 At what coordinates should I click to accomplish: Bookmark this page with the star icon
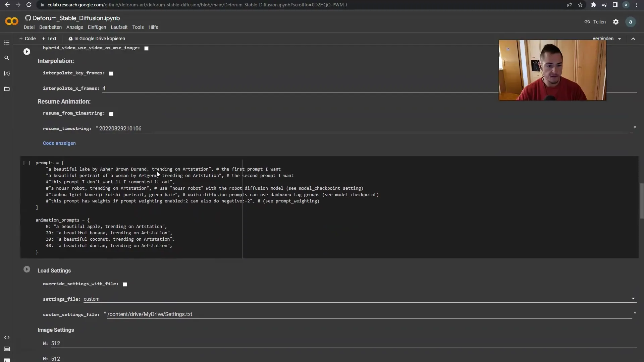[x=580, y=5]
